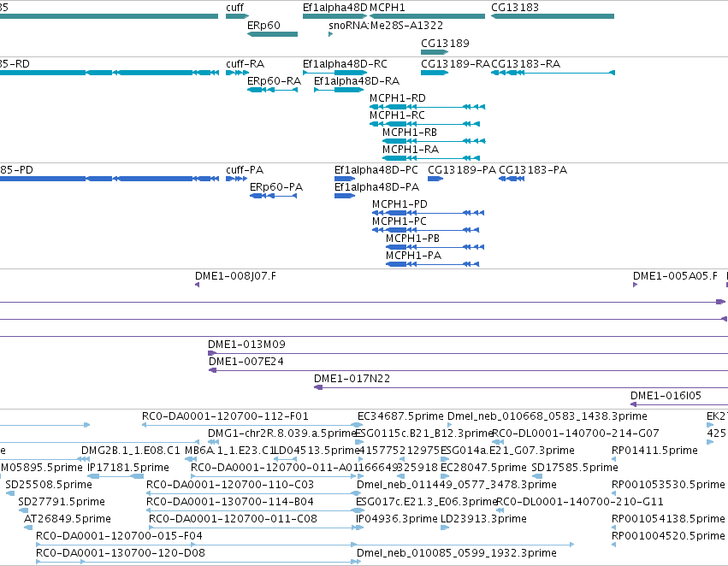Click the SD17585.5prime EST label

[x=575, y=469]
